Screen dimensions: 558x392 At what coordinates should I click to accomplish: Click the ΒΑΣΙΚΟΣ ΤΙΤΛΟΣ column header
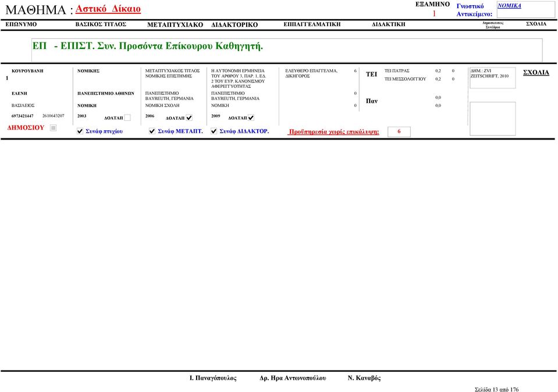[101, 24]
